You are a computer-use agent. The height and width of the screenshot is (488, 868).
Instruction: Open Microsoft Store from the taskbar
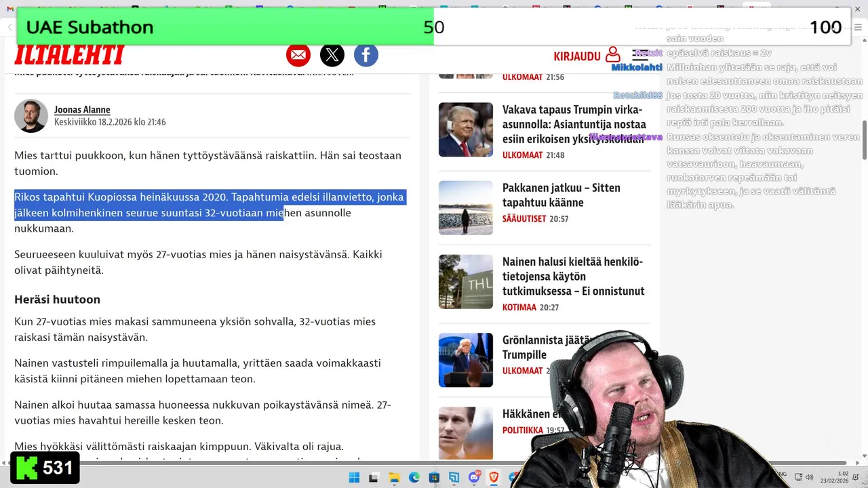435,478
